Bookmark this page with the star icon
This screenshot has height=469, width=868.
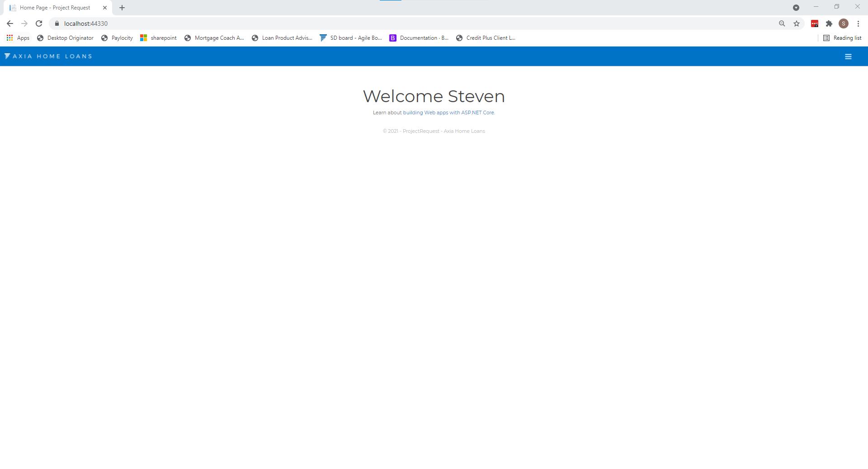click(797, 23)
